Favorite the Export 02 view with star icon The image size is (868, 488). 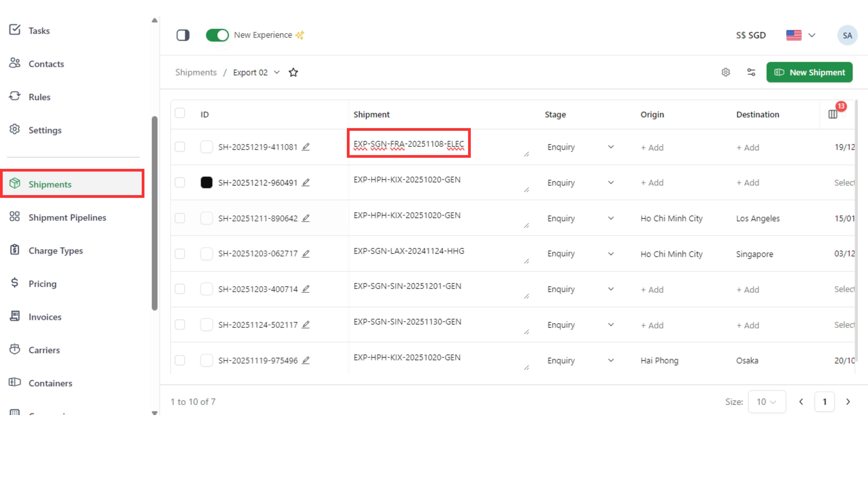point(293,72)
